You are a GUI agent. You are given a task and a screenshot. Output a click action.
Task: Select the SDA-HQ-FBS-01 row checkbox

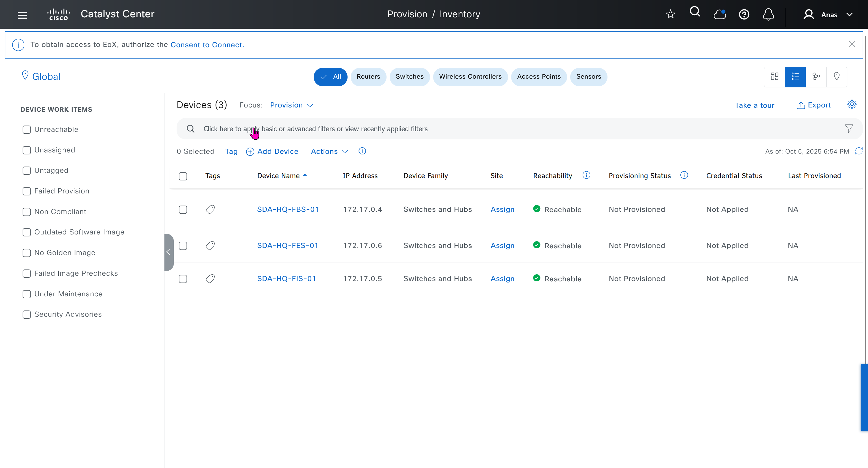click(x=183, y=210)
